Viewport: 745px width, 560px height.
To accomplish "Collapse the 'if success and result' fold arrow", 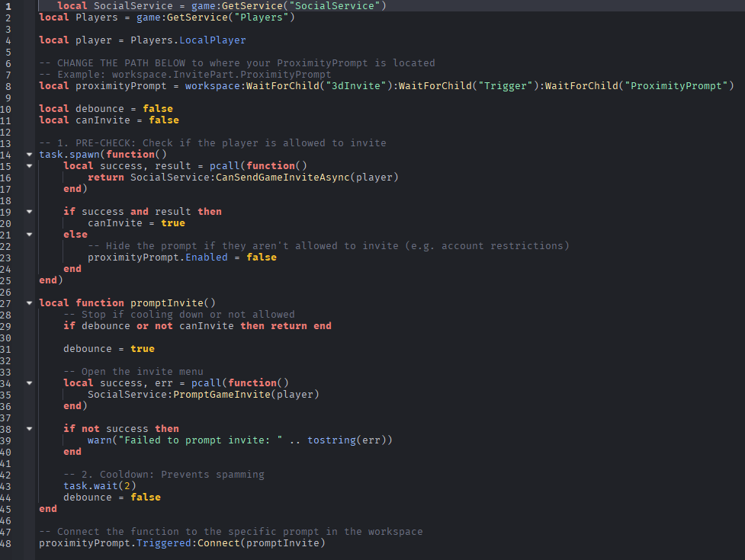I will coord(30,212).
